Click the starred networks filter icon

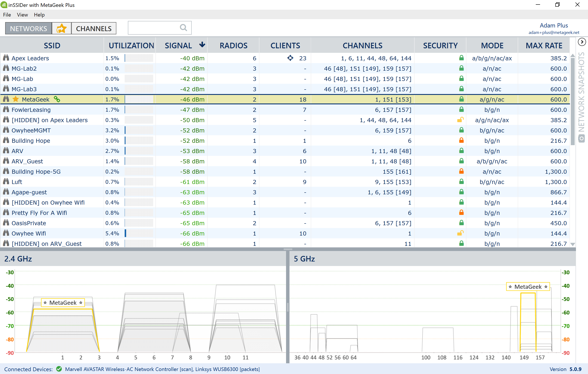click(61, 29)
